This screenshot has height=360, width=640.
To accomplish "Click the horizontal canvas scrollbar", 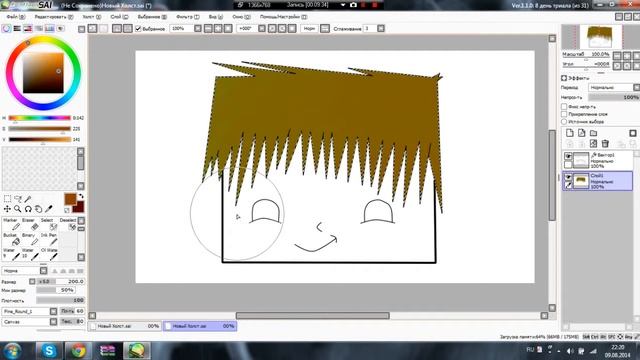I will (313, 316).
